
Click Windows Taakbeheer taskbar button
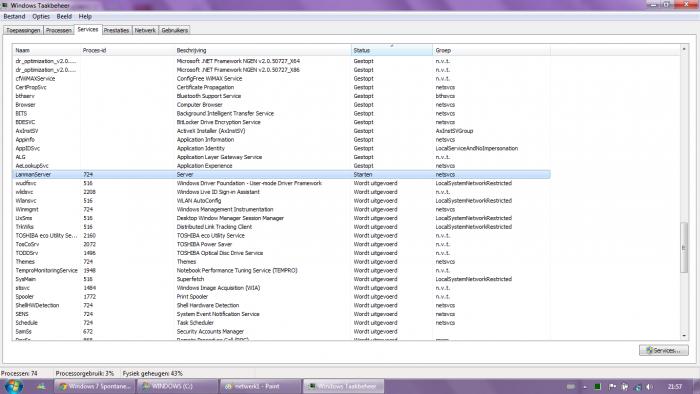tap(343, 386)
